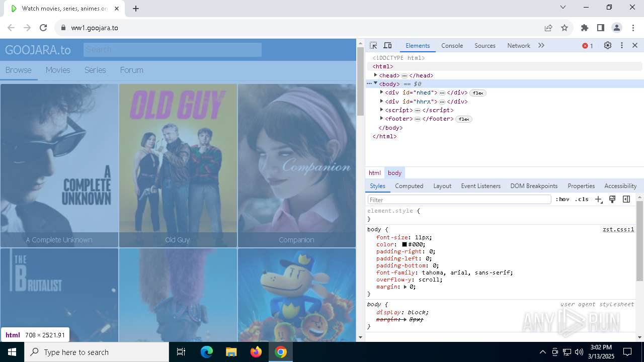The height and width of the screenshot is (362, 644).
Task: Open the Windows Start menu
Action: [12, 352]
